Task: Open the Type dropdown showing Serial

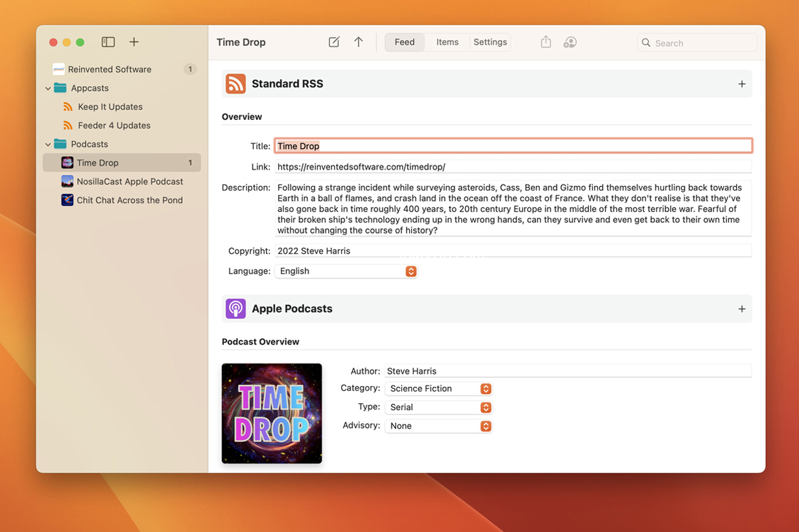Action: point(438,408)
